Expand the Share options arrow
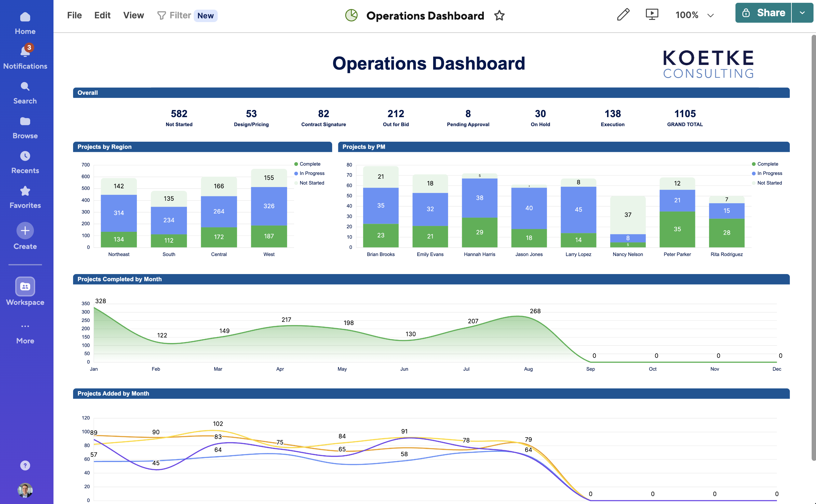The width and height of the screenshot is (816, 504). (802, 13)
